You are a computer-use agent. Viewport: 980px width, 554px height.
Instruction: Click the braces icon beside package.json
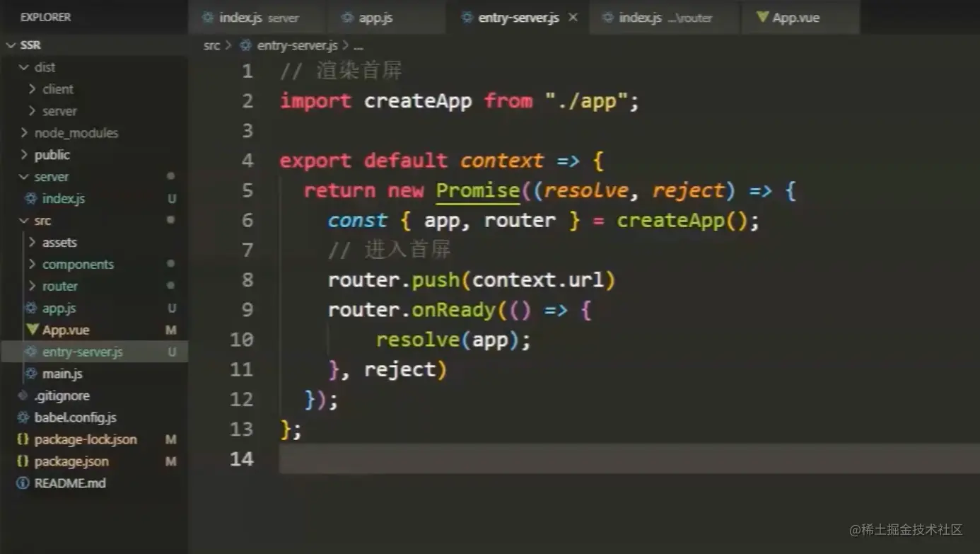[x=23, y=461]
